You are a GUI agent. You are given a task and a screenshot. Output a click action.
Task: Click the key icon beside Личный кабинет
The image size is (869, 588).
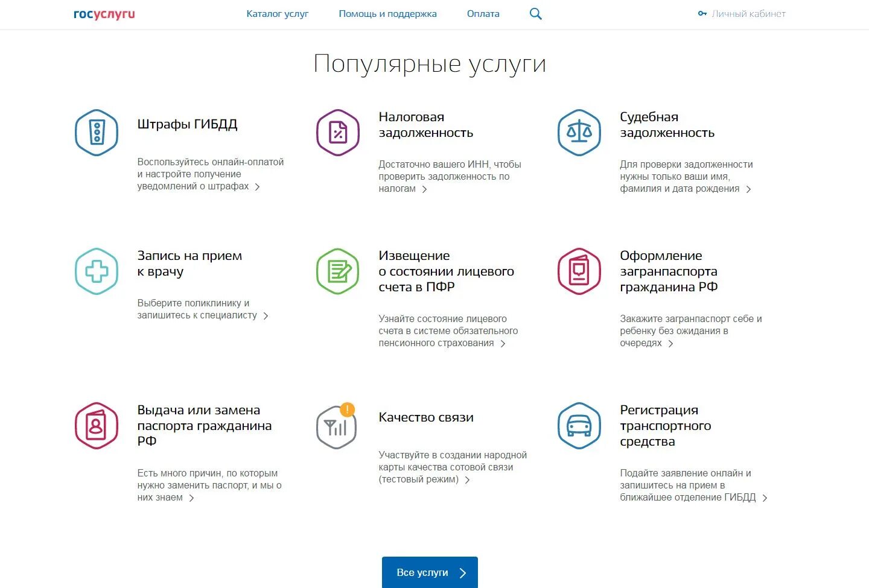(x=702, y=13)
